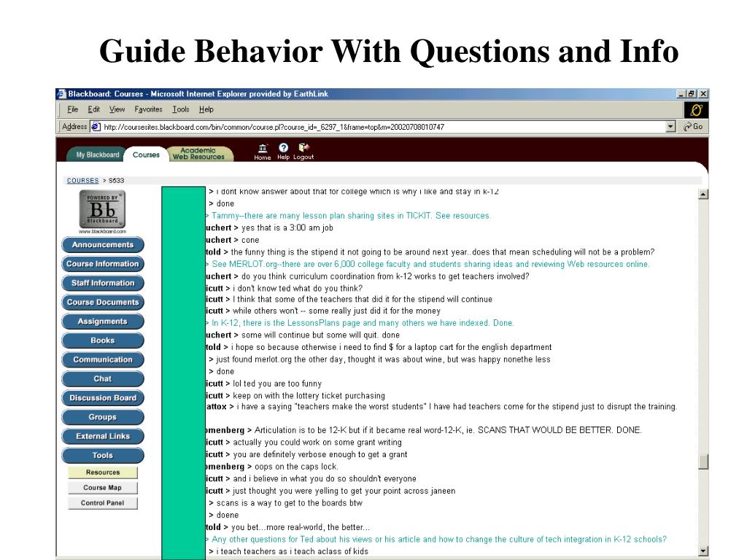Open the address bar dropdown arrow
The image size is (747, 560).
[671, 127]
